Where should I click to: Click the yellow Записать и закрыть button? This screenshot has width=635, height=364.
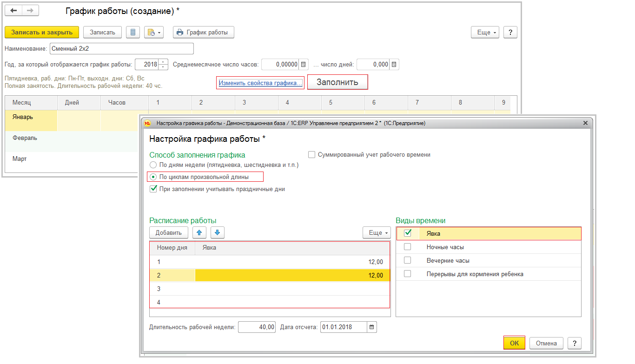tap(42, 32)
